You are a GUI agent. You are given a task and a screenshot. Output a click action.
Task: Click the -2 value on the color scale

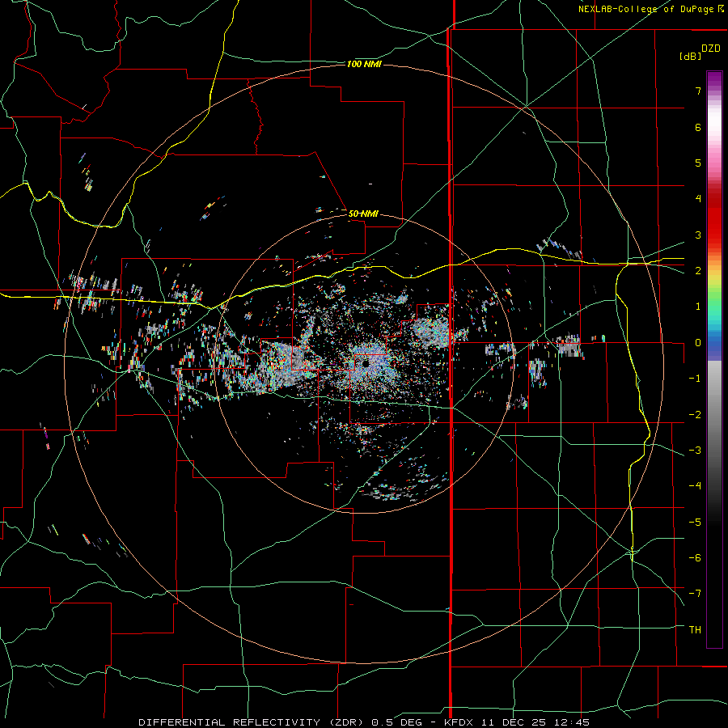pyautogui.click(x=695, y=414)
